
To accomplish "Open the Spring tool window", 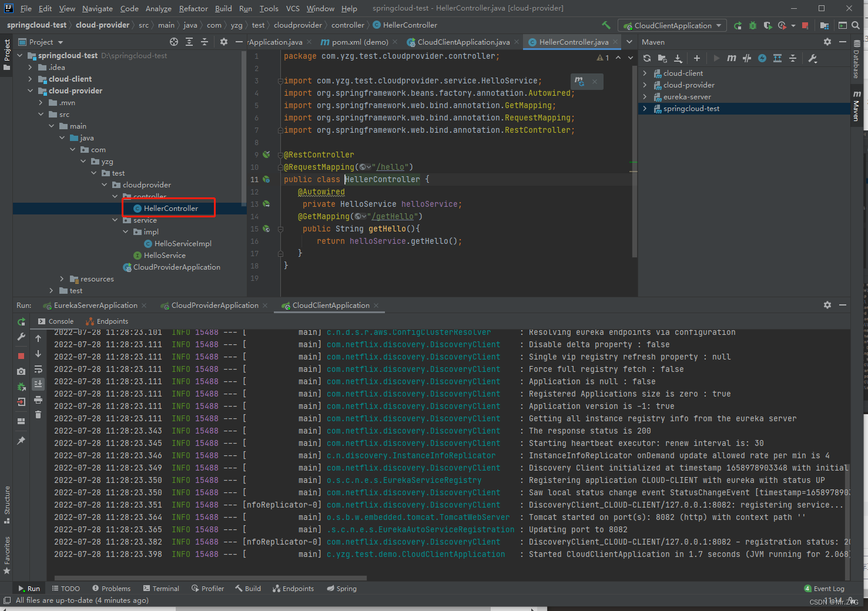I will (341, 588).
